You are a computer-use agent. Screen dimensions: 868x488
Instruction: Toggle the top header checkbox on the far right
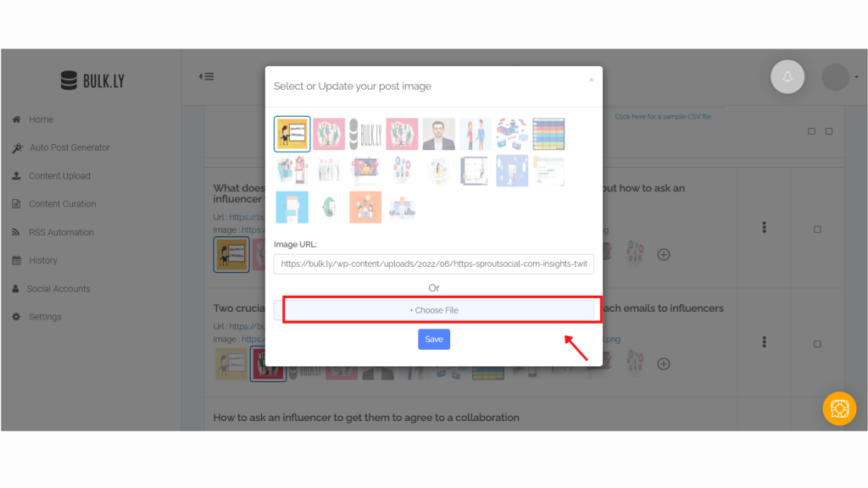[829, 131]
